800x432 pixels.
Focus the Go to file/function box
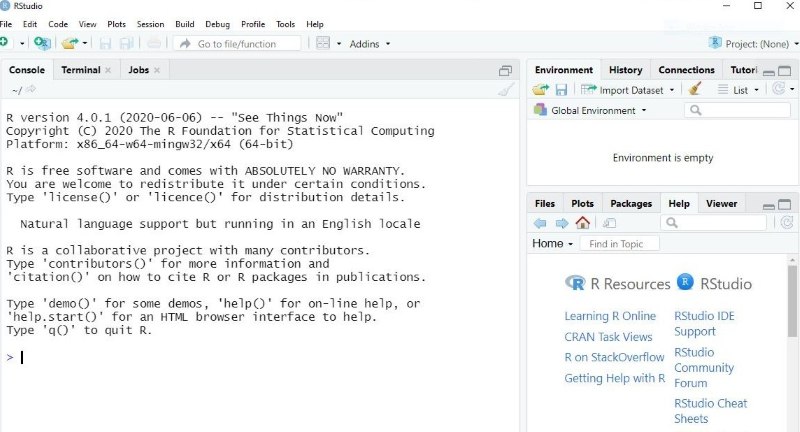(237, 44)
